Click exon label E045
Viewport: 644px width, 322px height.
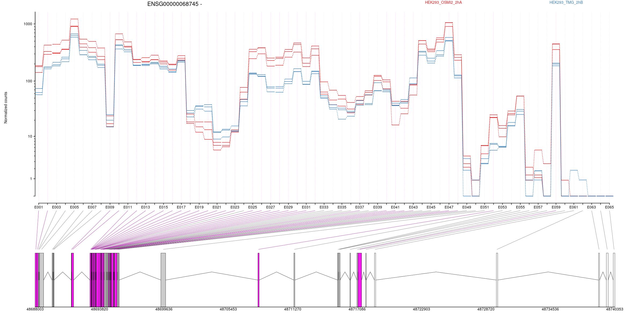431,207
